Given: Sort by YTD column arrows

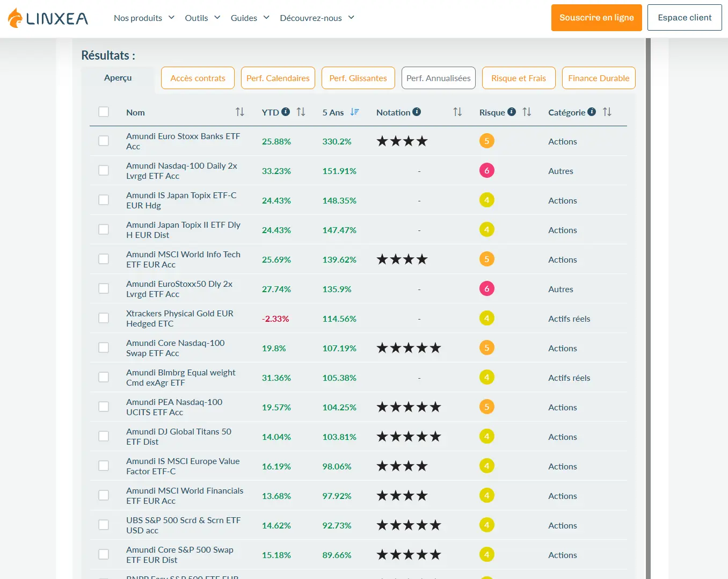Looking at the screenshot, I should 301,112.
